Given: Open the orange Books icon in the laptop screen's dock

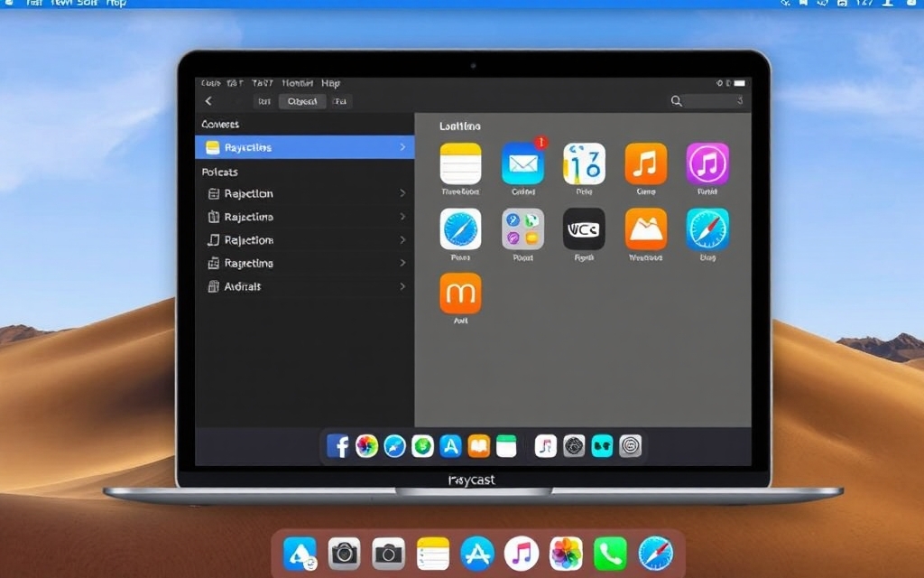Looking at the screenshot, I should [x=478, y=446].
